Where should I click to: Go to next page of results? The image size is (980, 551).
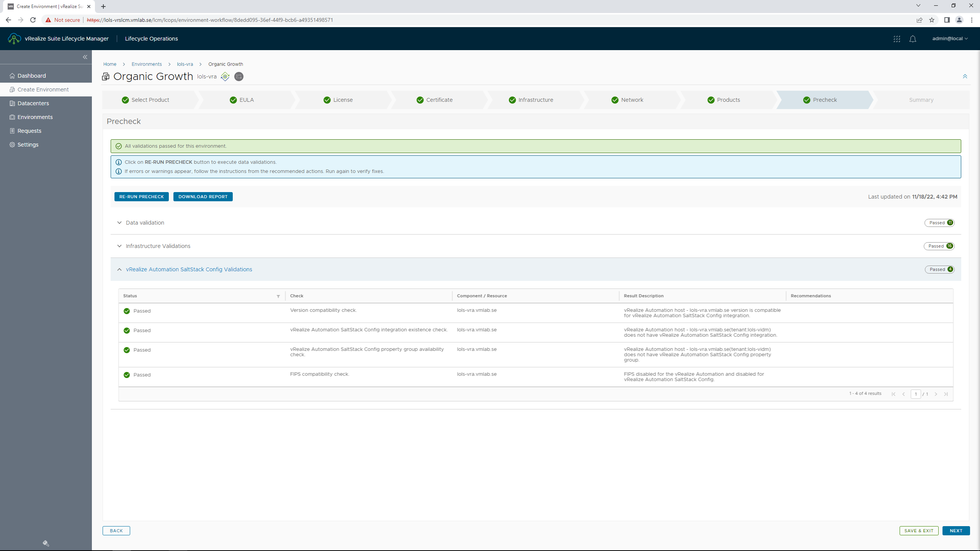(936, 394)
